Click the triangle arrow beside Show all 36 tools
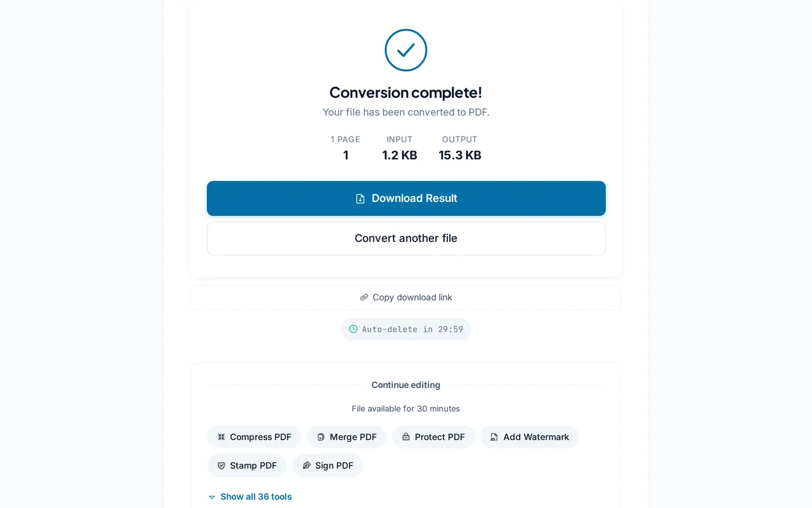Screen dimensions: 812x508 (212, 497)
